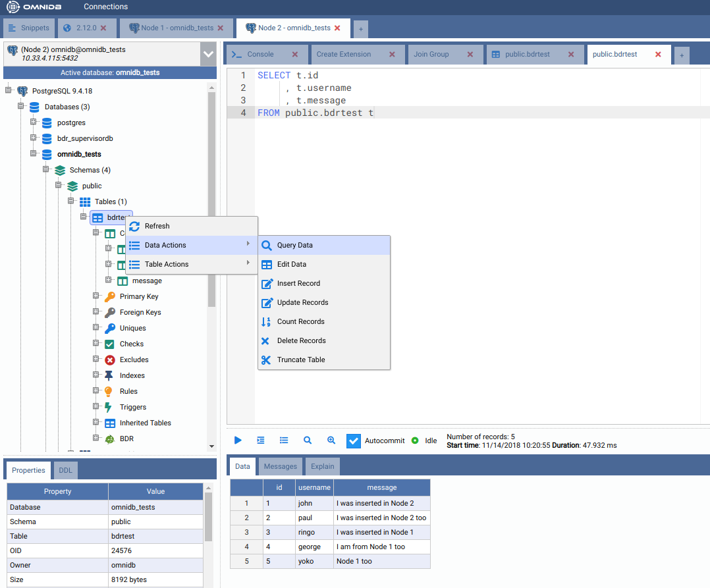Toggle the Autocommit checkbox
Image resolution: width=710 pixels, height=588 pixels.
[354, 441]
